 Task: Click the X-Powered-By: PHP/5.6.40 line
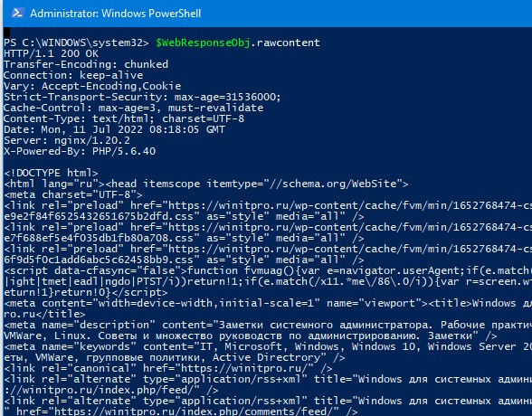(80, 151)
